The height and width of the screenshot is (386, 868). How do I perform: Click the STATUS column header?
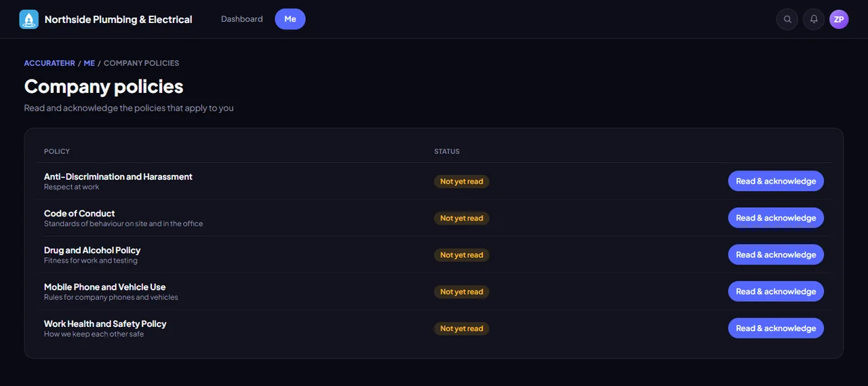click(447, 151)
